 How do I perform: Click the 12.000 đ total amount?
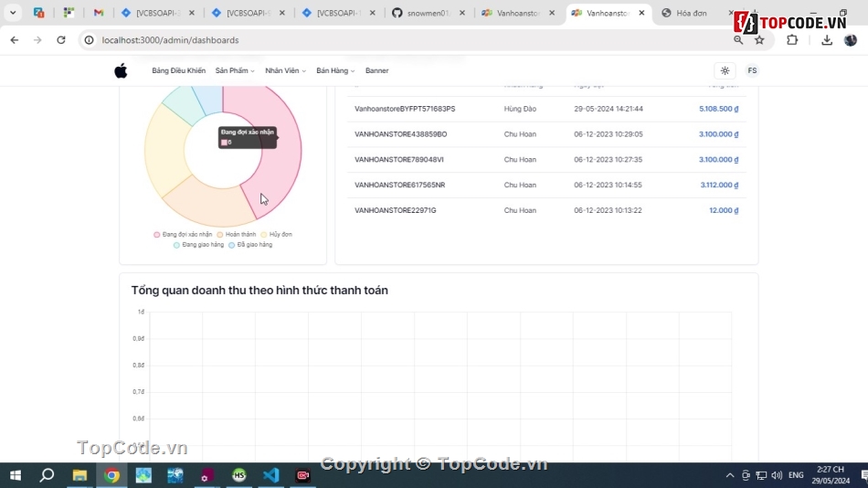point(724,210)
